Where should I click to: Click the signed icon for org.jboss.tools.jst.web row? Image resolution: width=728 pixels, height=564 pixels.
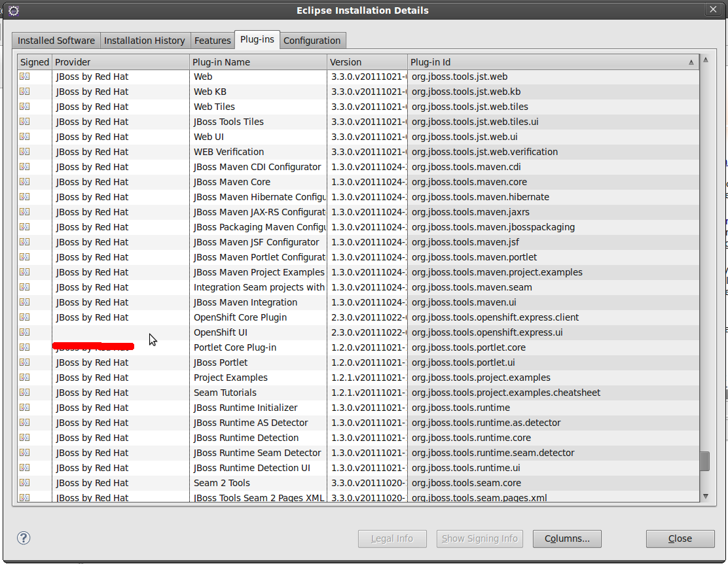[x=25, y=76]
